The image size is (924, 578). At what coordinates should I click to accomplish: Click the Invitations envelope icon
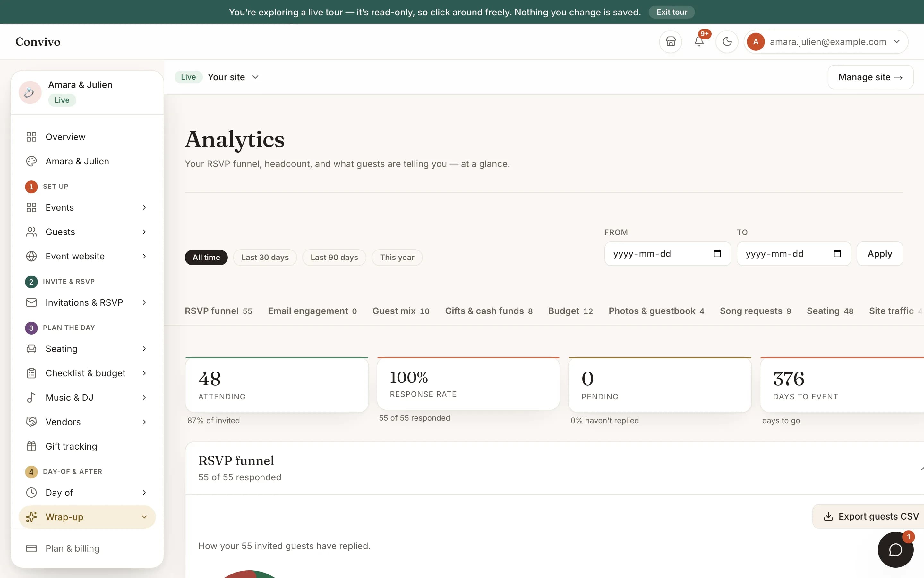(31, 303)
